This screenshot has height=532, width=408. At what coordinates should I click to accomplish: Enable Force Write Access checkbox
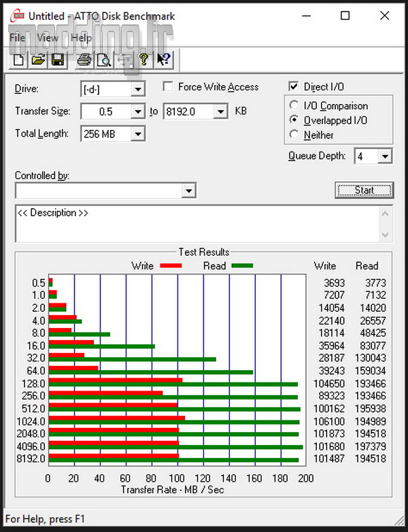pos(168,86)
